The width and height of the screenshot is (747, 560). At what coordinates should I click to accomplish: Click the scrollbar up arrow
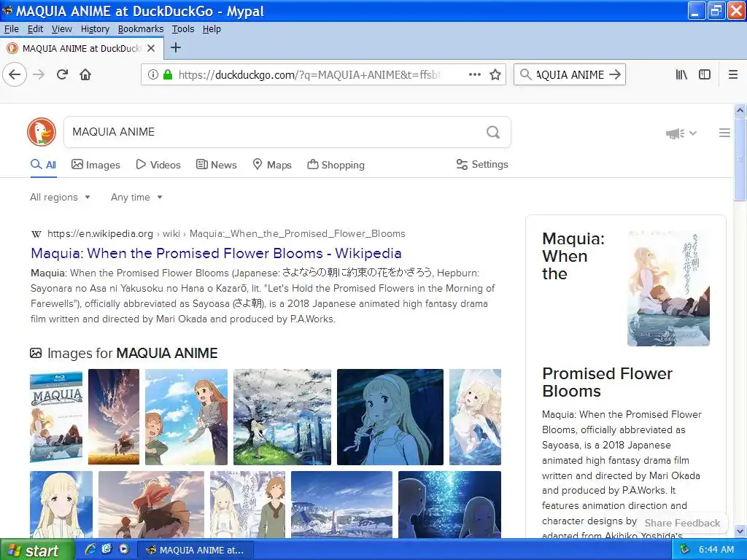(740, 111)
